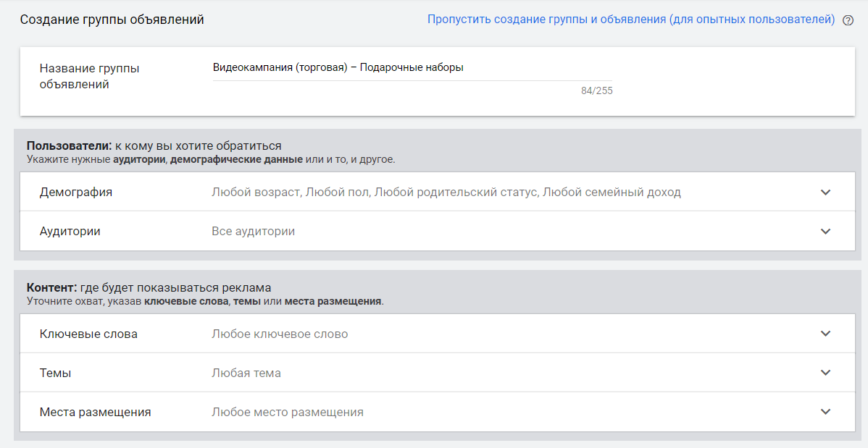
Task: Click the 'Создание группы объявлений' heading
Action: [x=112, y=20]
